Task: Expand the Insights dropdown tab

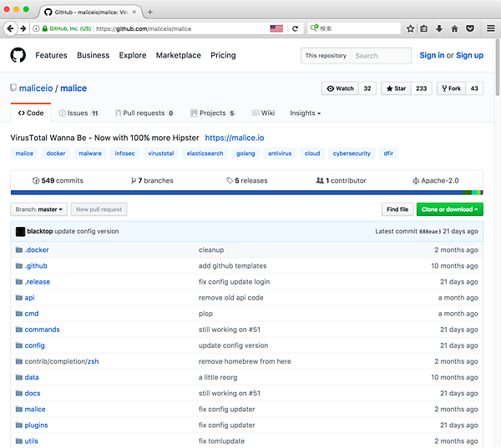Action: [x=305, y=113]
